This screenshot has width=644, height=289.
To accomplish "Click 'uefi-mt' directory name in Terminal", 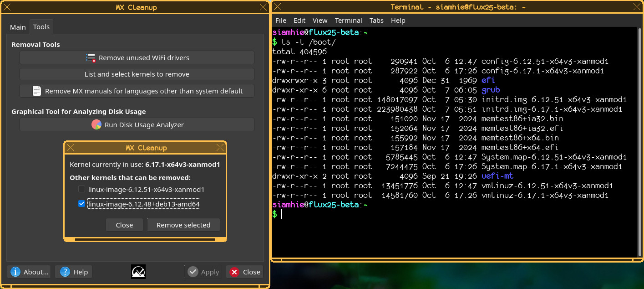I will pyautogui.click(x=497, y=176).
